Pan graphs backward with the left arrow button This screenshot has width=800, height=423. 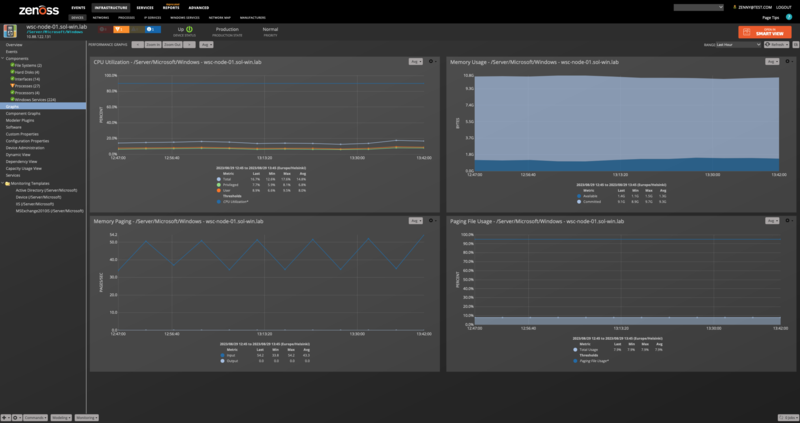tap(137, 45)
